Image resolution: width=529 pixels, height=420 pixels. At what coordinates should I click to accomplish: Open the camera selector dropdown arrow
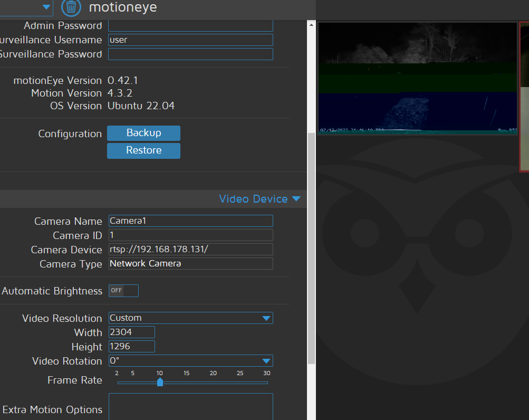46,7
